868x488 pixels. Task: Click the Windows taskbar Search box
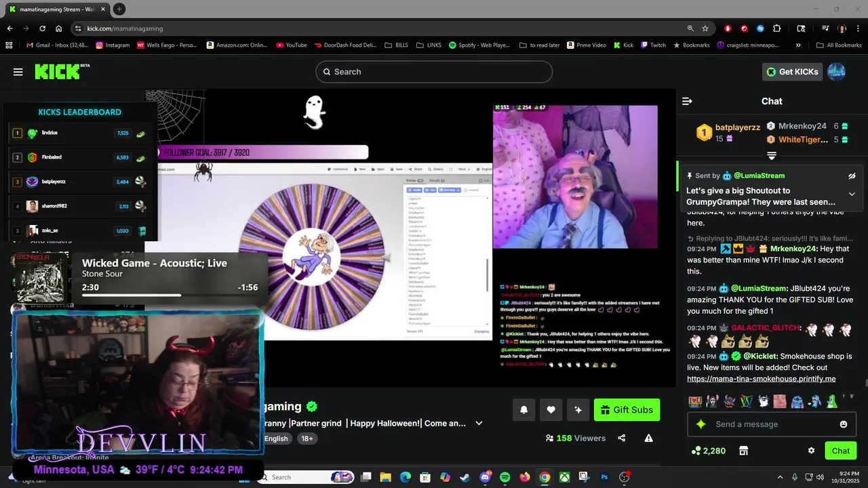point(304,477)
